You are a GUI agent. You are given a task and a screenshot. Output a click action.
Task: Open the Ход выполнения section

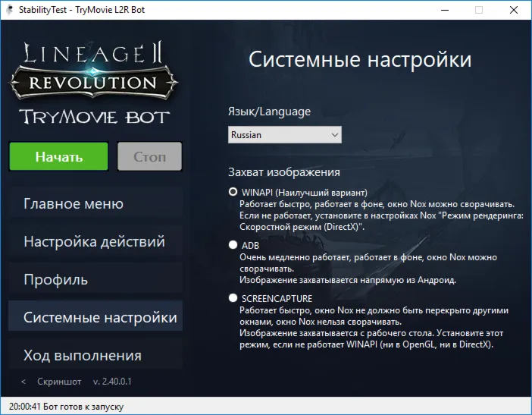[95, 355]
